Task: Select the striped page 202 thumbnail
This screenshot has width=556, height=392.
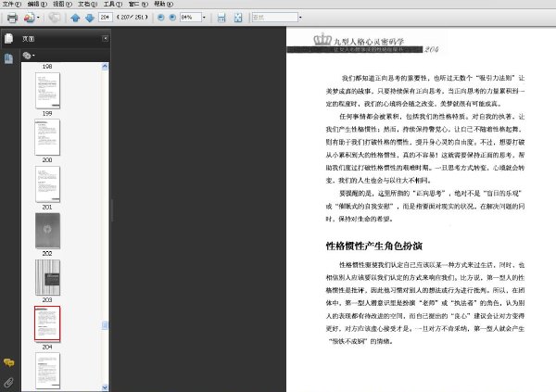Action: [47, 277]
